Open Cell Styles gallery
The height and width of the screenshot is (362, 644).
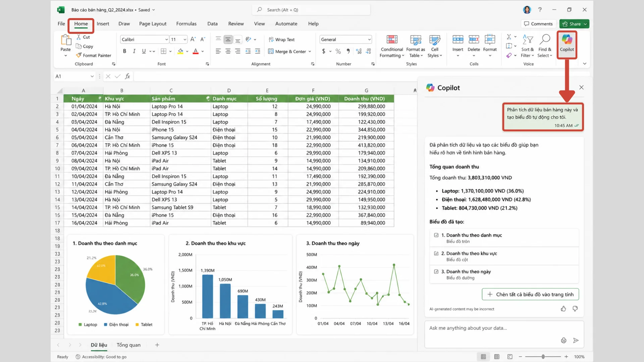(x=435, y=46)
